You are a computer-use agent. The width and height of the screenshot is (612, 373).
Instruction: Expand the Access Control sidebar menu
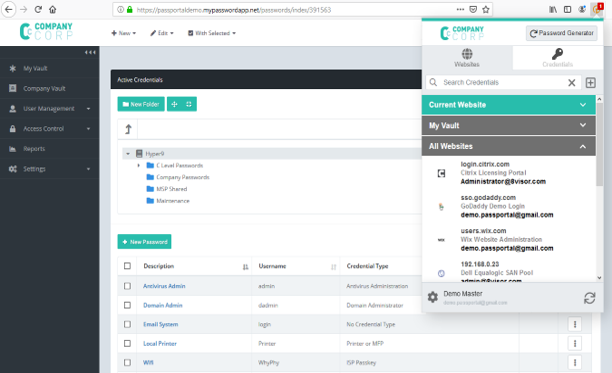pos(50,128)
